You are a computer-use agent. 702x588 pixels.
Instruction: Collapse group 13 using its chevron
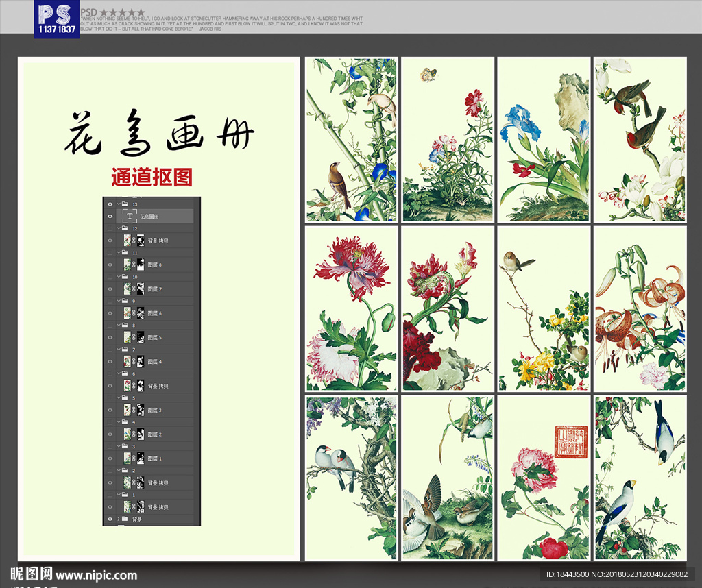tap(119, 202)
